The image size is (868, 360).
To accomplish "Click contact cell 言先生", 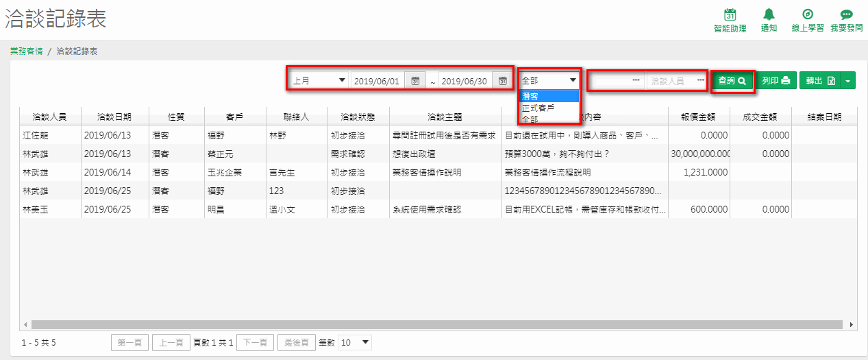I will pos(297,173).
